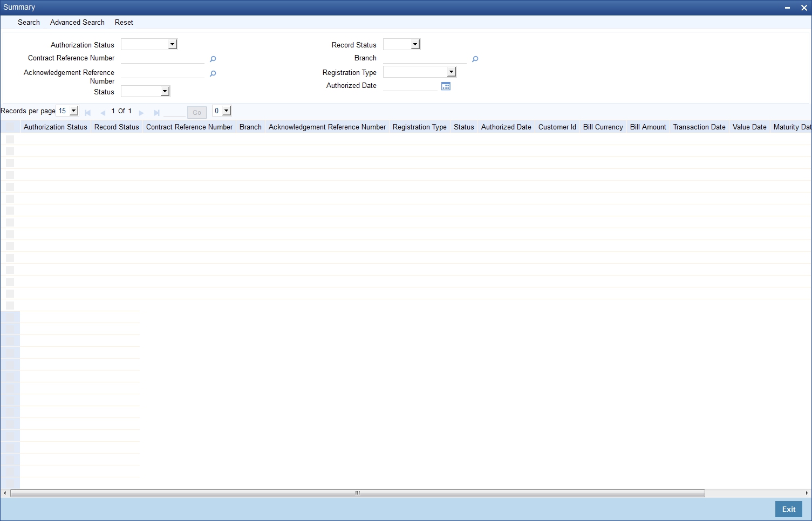The width and height of the screenshot is (812, 521).
Task: Open the Registration Type dropdown
Action: [420, 72]
